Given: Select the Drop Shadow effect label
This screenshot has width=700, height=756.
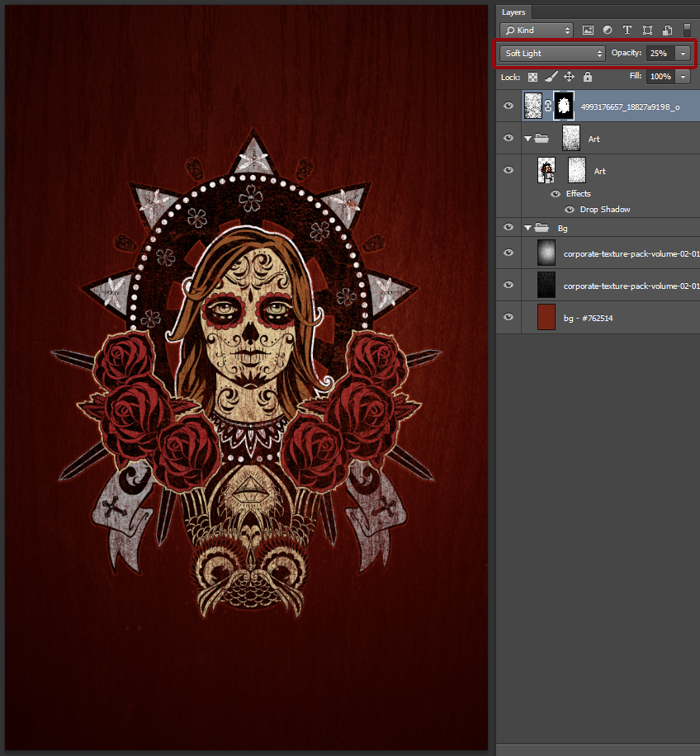Looking at the screenshot, I should [x=605, y=210].
